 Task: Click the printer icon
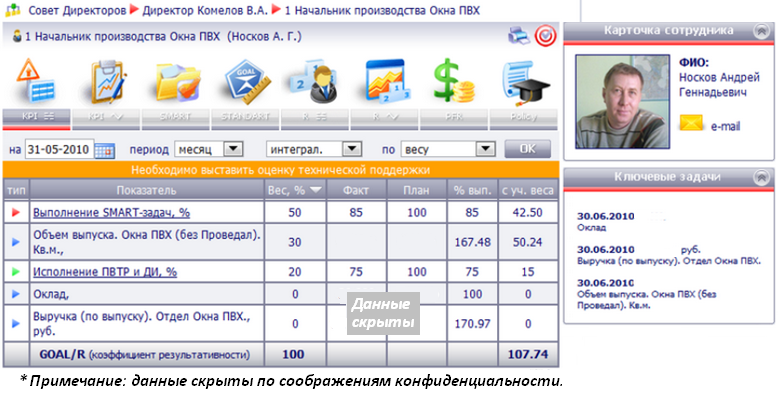point(519,37)
